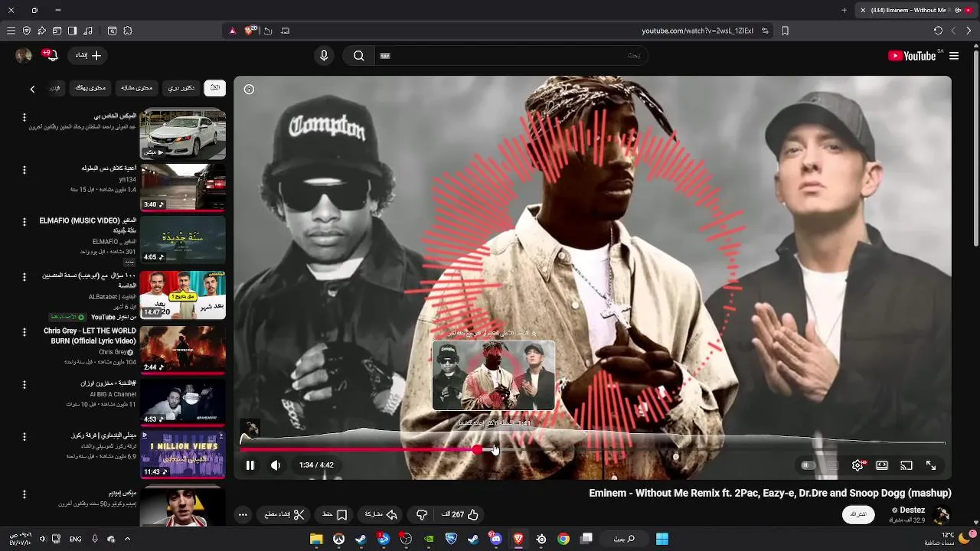The height and width of the screenshot is (551, 980).
Task: Play Chris Grey LET THE WORLD BURN
Action: click(x=183, y=350)
